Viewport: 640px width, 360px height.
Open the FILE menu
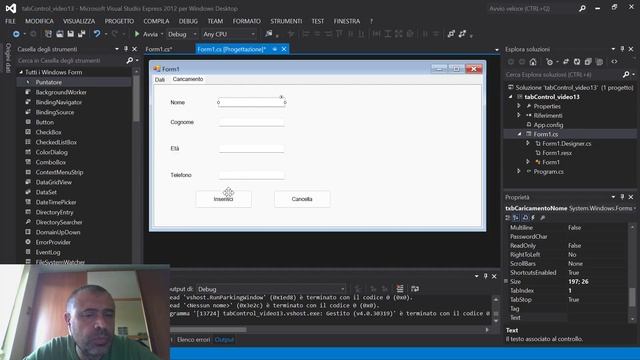10,21
